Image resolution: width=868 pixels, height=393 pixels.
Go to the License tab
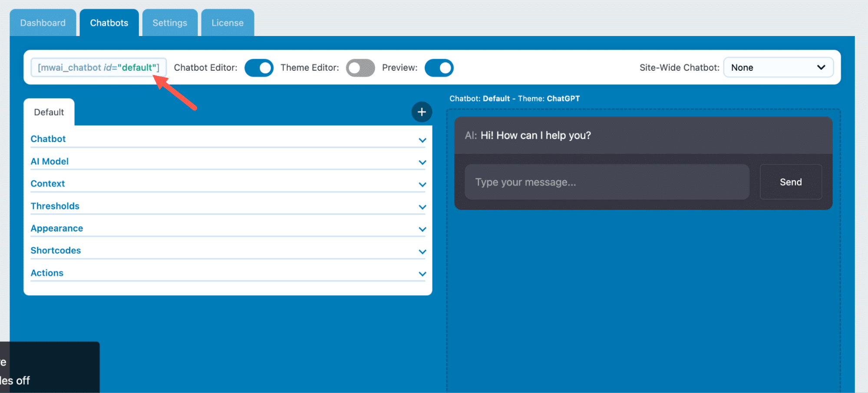point(228,23)
